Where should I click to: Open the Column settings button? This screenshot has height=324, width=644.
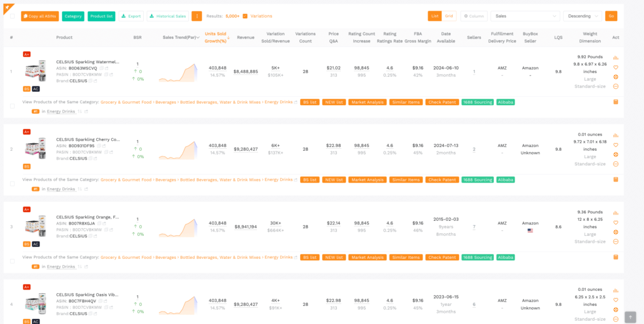pos(474,16)
